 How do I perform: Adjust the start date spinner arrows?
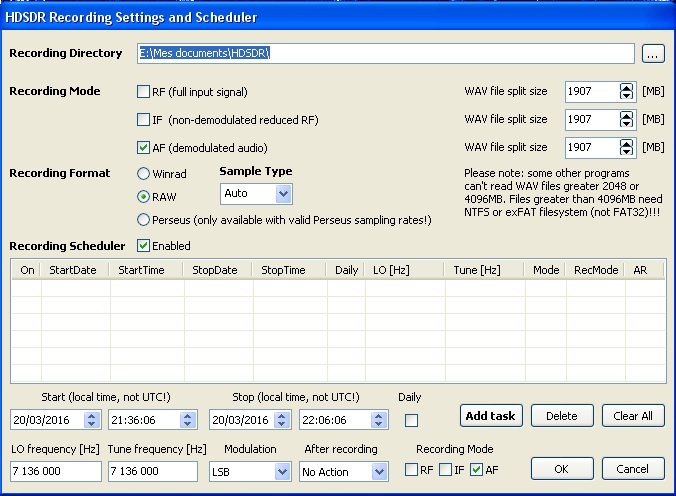tap(91, 420)
